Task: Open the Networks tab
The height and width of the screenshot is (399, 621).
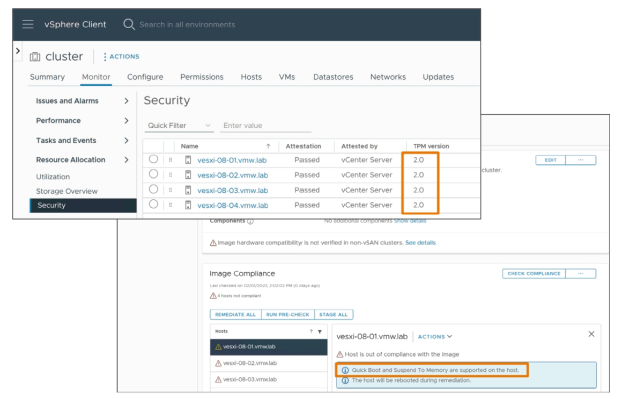Action: pyautogui.click(x=388, y=77)
